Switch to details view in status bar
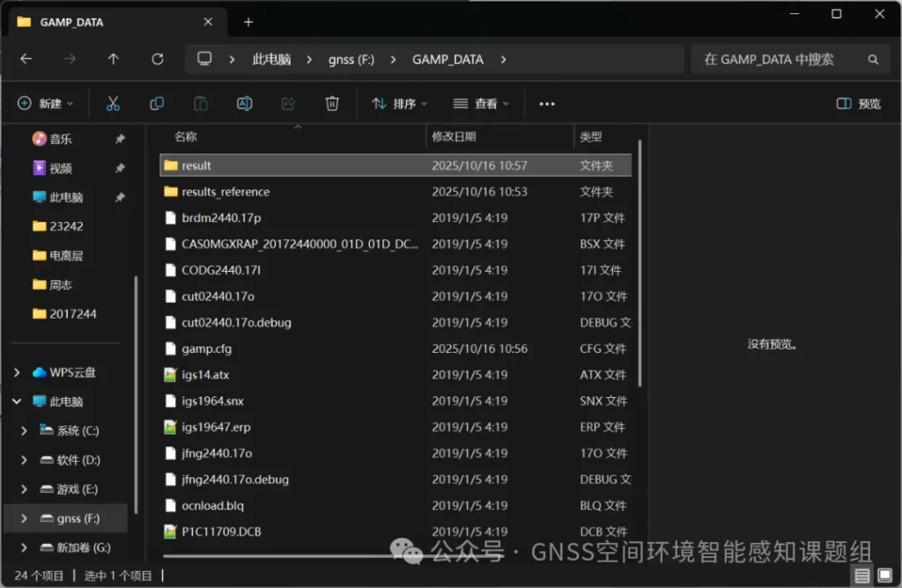 pyautogui.click(x=861, y=576)
